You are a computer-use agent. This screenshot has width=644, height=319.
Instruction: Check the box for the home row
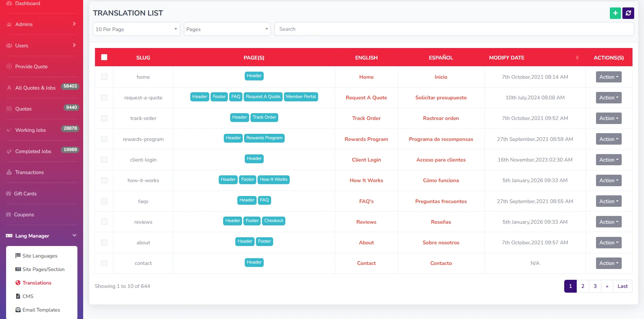point(104,77)
